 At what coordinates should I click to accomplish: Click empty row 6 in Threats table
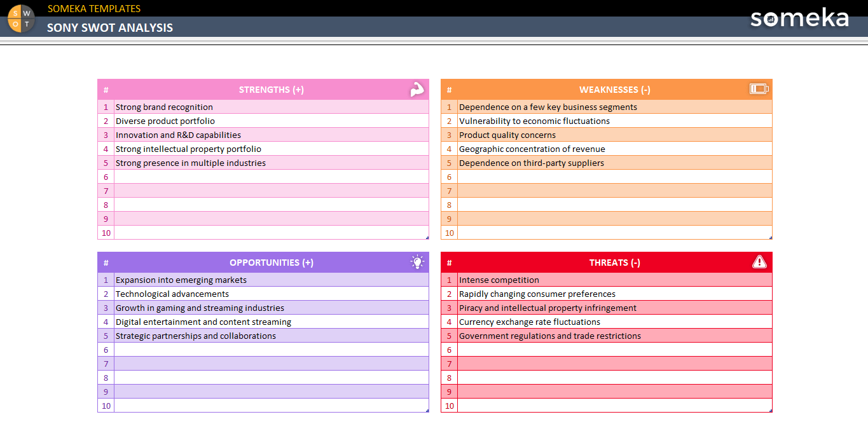[x=615, y=350]
